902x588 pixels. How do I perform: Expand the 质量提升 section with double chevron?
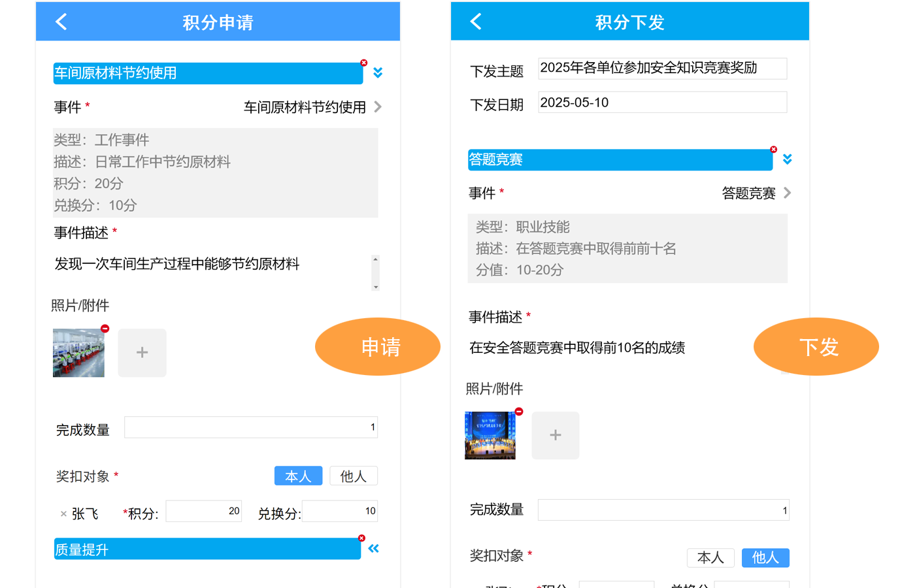tap(373, 549)
